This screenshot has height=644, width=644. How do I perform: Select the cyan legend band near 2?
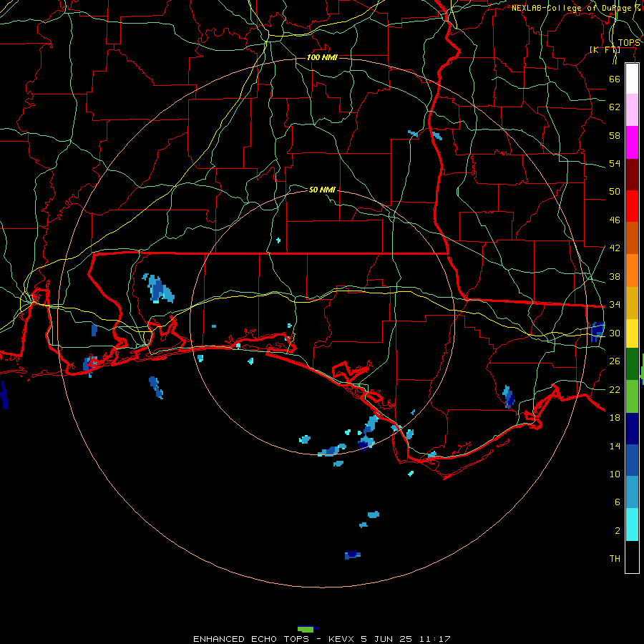632,525
